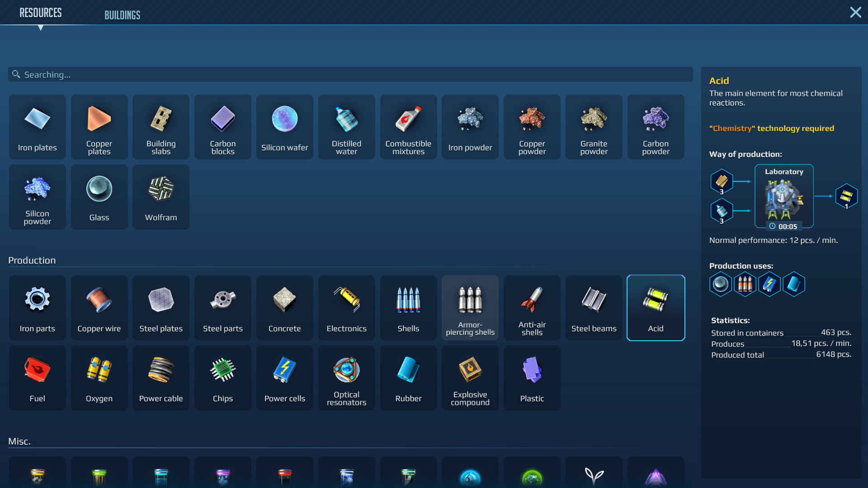This screenshot has width=868, height=488.
Task: Select the Armor-piercing shells item
Action: click(470, 308)
